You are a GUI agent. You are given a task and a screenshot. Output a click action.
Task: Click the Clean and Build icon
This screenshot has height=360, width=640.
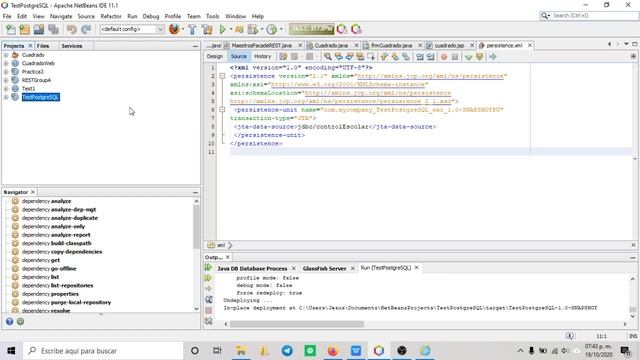[x=207, y=29]
